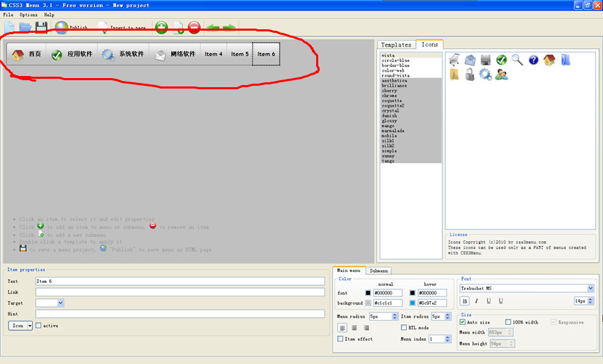Click the normal font color swatch

click(x=368, y=293)
